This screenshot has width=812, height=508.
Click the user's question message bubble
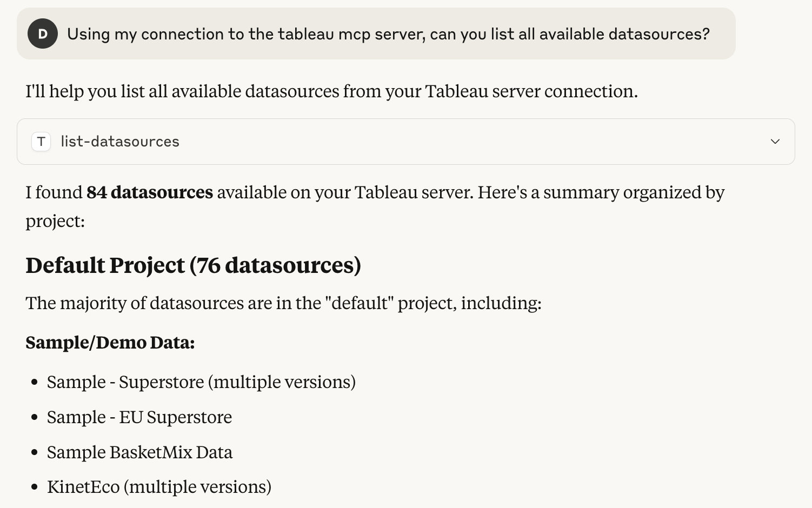coord(378,34)
